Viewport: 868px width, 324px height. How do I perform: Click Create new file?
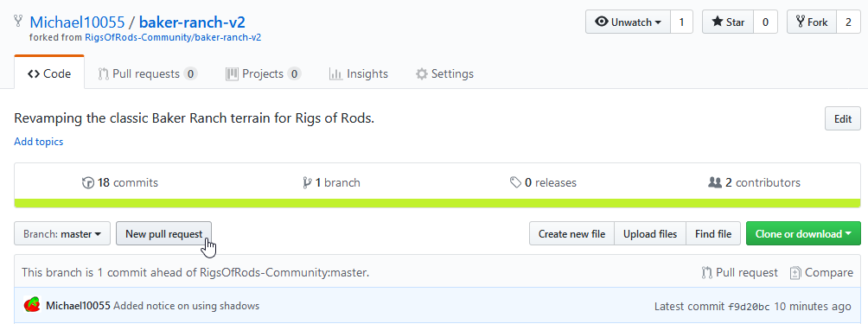[x=571, y=234]
